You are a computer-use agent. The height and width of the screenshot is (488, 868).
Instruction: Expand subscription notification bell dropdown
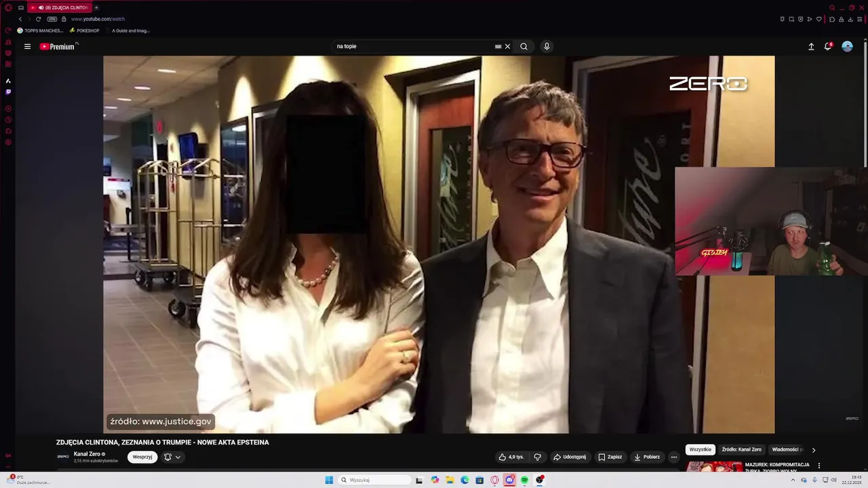[172, 457]
